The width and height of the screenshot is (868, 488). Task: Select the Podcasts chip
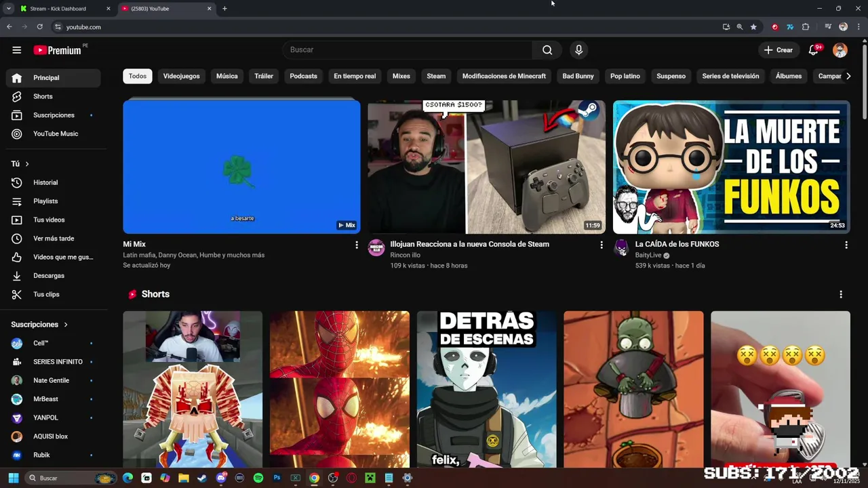coord(303,76)
